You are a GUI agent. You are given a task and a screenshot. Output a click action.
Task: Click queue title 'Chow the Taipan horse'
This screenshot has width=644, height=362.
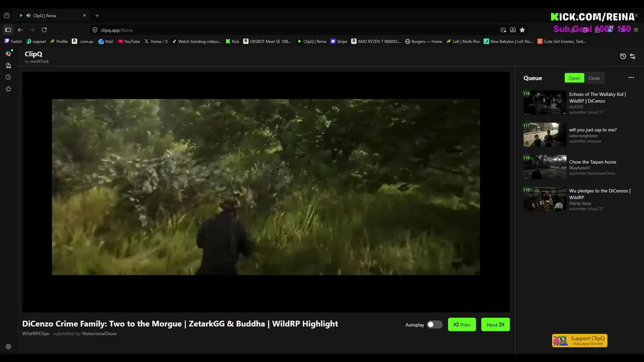click(x=593, y=162)
